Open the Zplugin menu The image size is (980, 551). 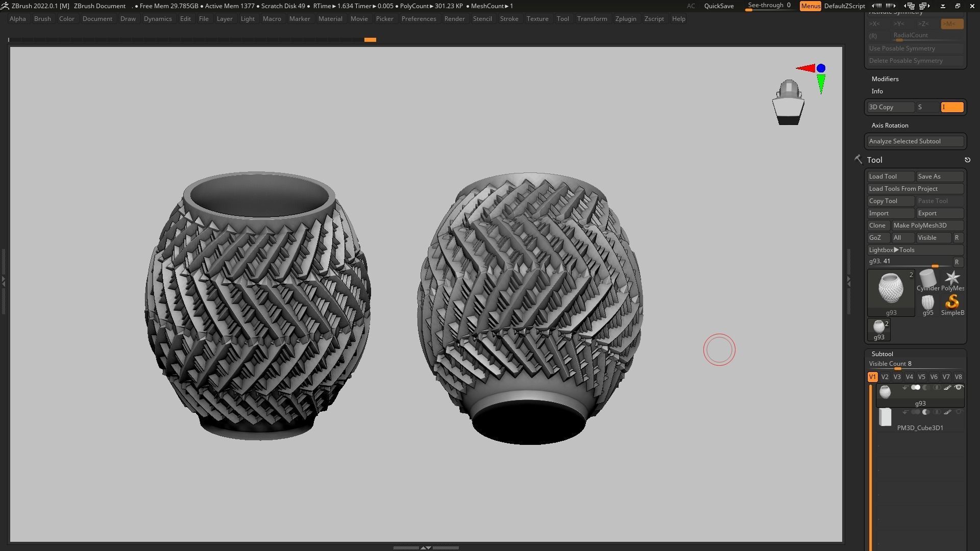pos(626,19)
